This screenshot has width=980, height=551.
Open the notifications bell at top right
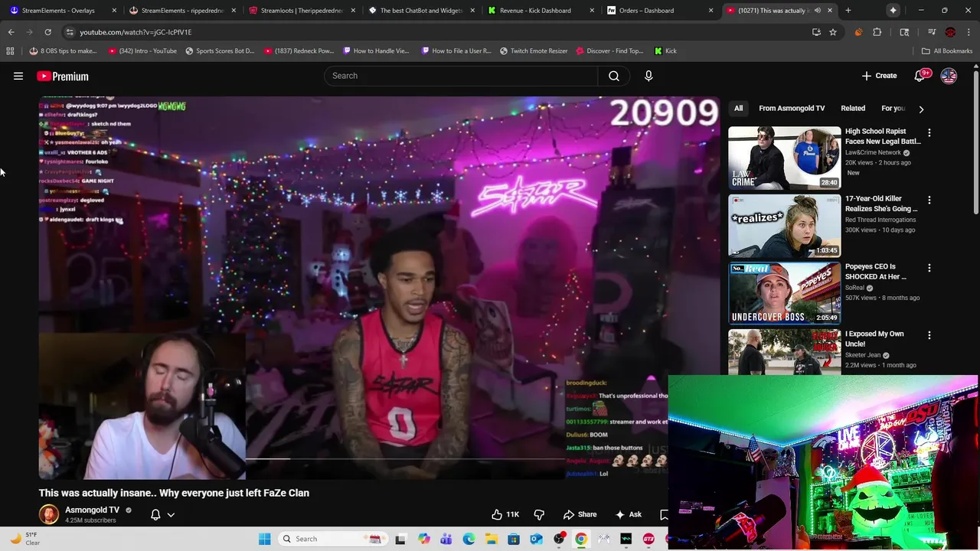[x=921, y=76]
